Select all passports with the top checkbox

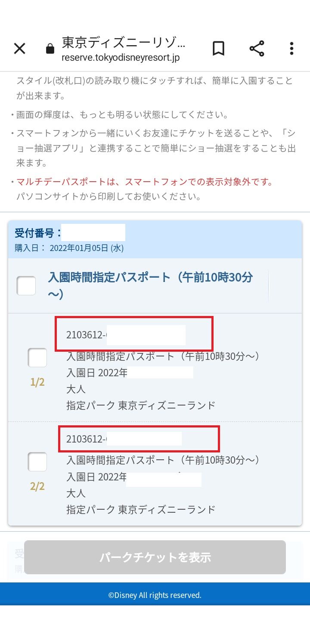tap(26, 285)
